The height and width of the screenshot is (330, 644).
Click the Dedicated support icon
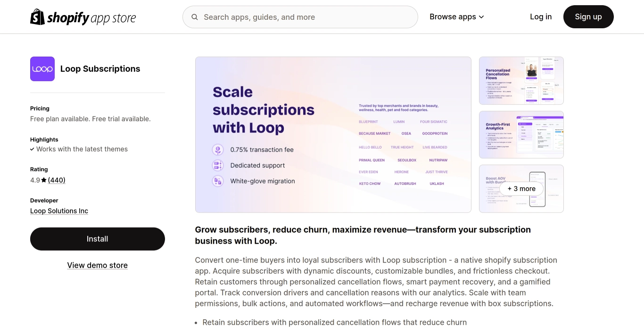(x=218, y=165)
